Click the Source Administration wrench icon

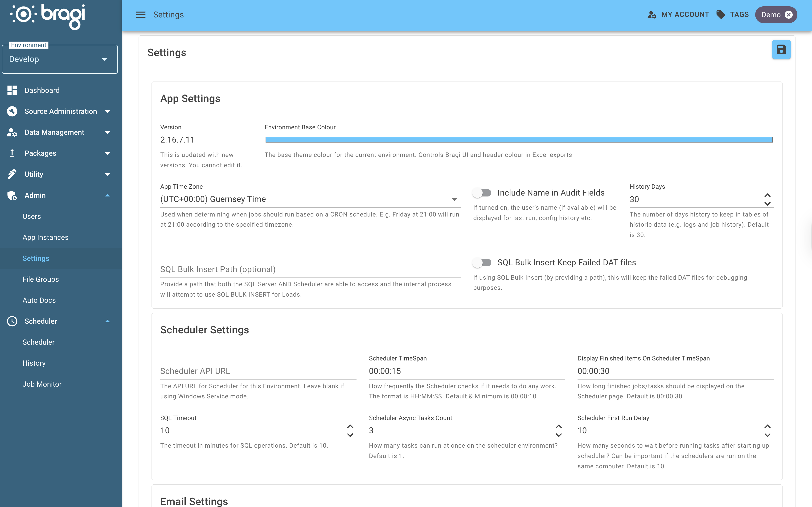click(12, 111)
